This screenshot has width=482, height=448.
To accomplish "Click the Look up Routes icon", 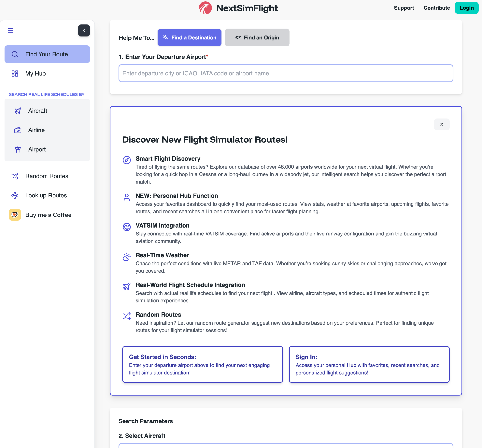I will click(15, 195).
